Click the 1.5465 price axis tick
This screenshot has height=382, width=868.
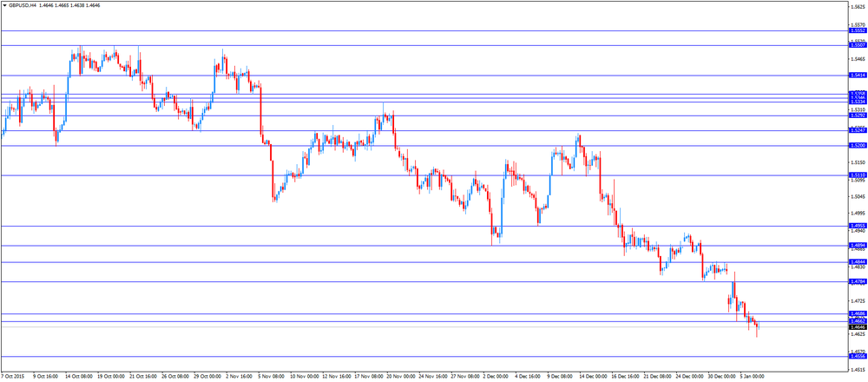pyautogui.click(x=858, y=59)
